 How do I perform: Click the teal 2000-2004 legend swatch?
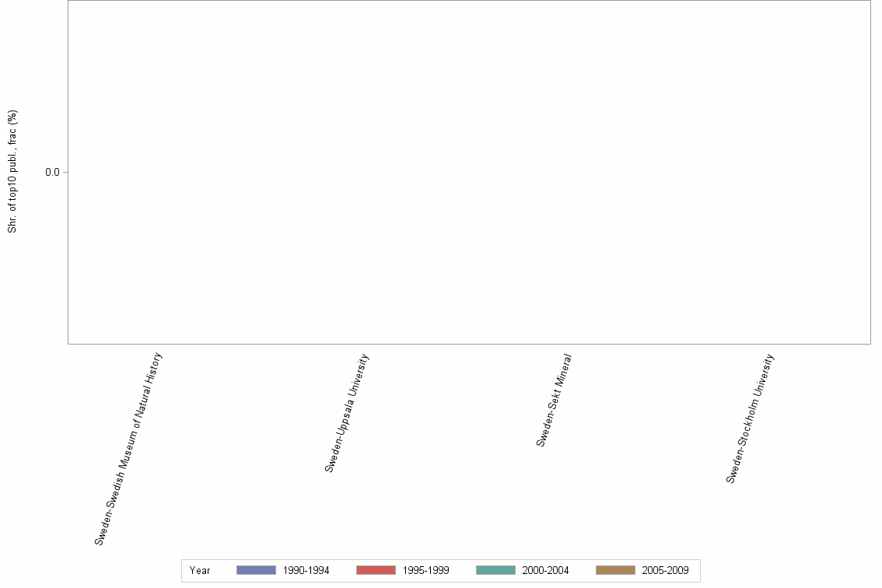(x=495, y=570)
